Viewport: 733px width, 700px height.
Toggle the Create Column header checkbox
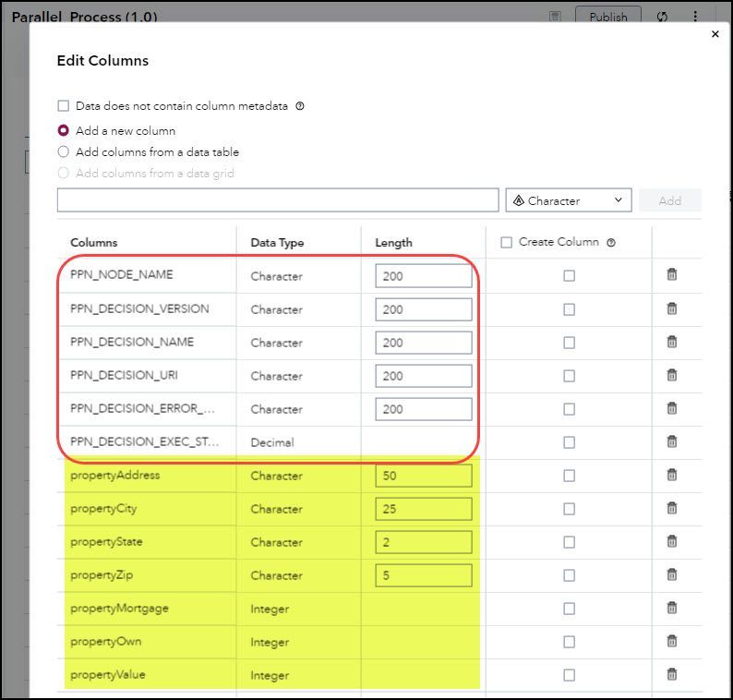click(506, 243)
